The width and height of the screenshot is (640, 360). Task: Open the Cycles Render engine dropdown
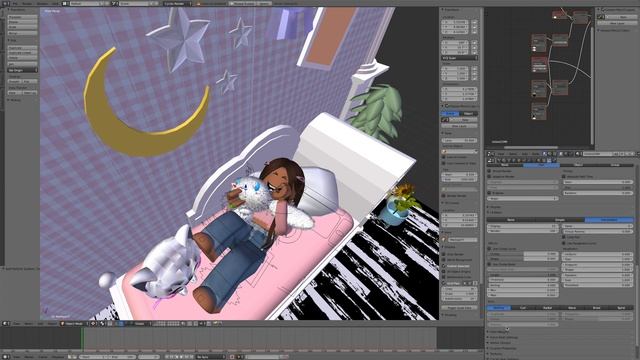pos(177,3)
